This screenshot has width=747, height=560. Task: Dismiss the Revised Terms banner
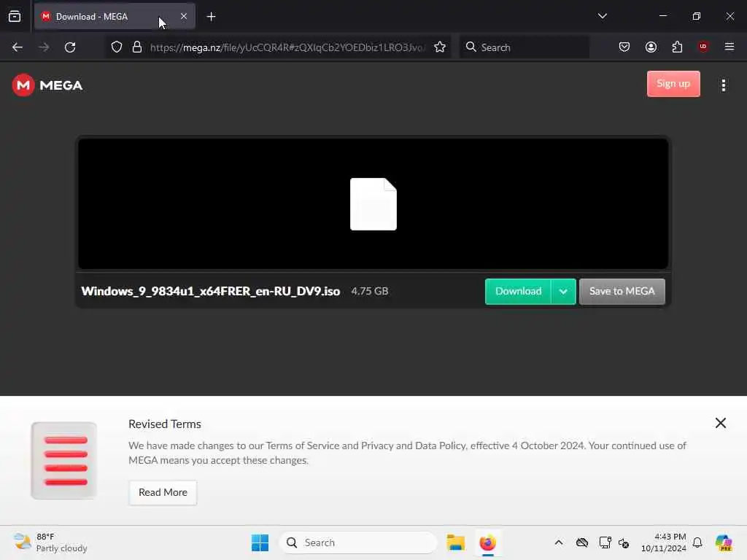click(x=720, y=423)
